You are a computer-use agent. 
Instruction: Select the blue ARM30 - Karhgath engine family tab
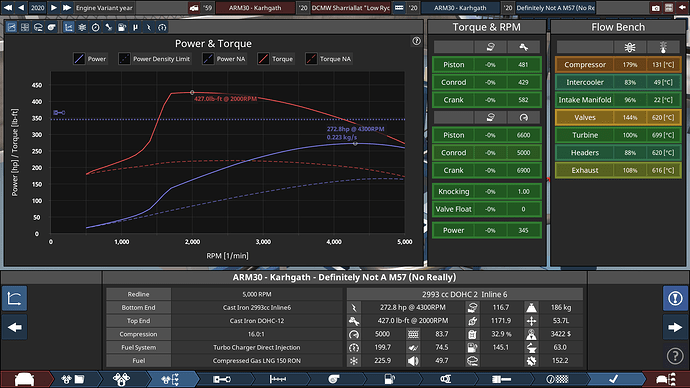[460, 7]
